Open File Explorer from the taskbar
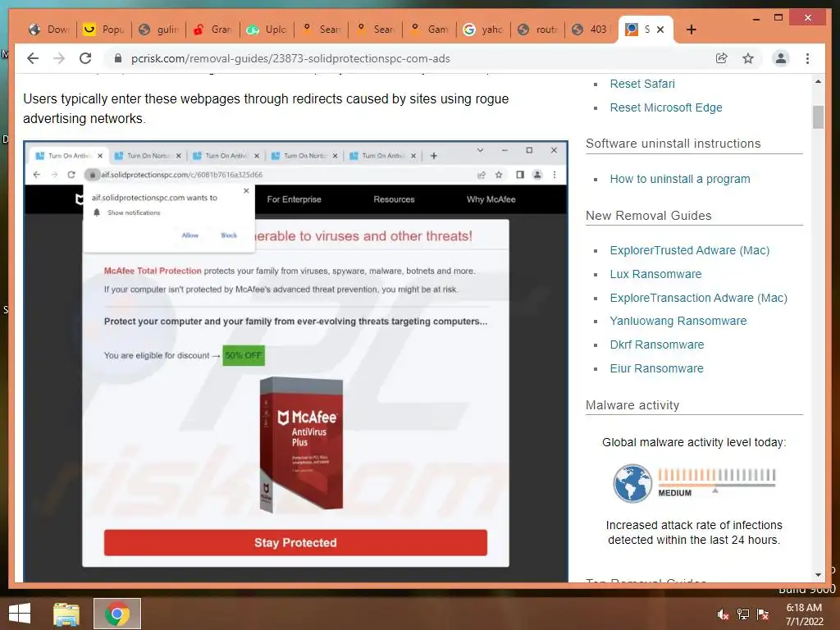 point(66,614)
